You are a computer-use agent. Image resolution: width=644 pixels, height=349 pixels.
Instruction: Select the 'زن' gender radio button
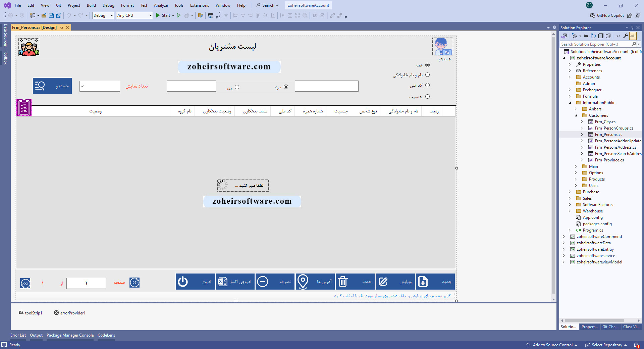(237, 87)
